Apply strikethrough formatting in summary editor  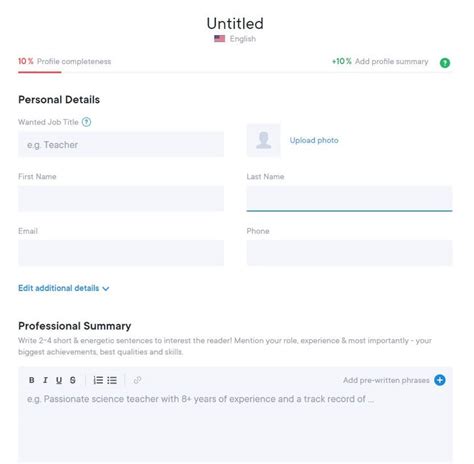click(73, 380)
